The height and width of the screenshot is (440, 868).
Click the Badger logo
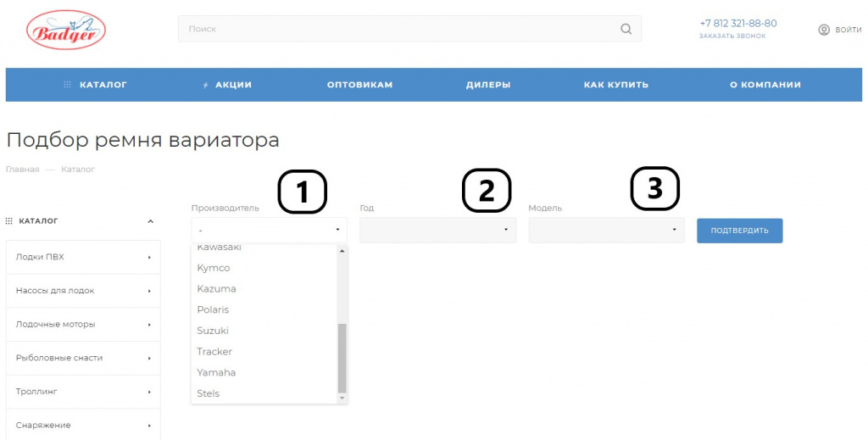66,31
